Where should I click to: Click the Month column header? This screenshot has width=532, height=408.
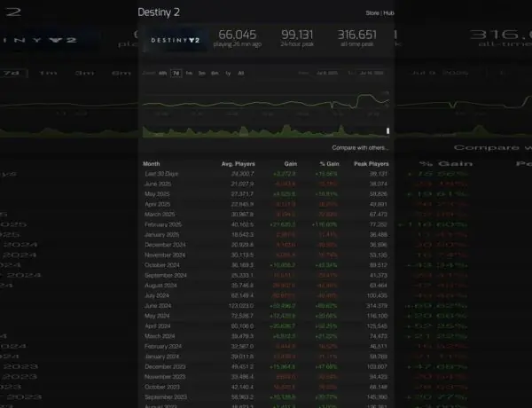point(152,163)
